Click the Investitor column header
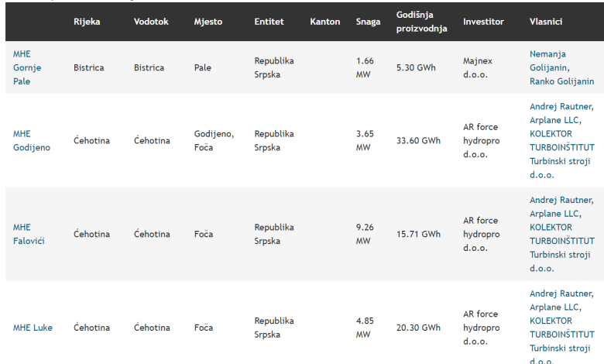 coord(483,22)
